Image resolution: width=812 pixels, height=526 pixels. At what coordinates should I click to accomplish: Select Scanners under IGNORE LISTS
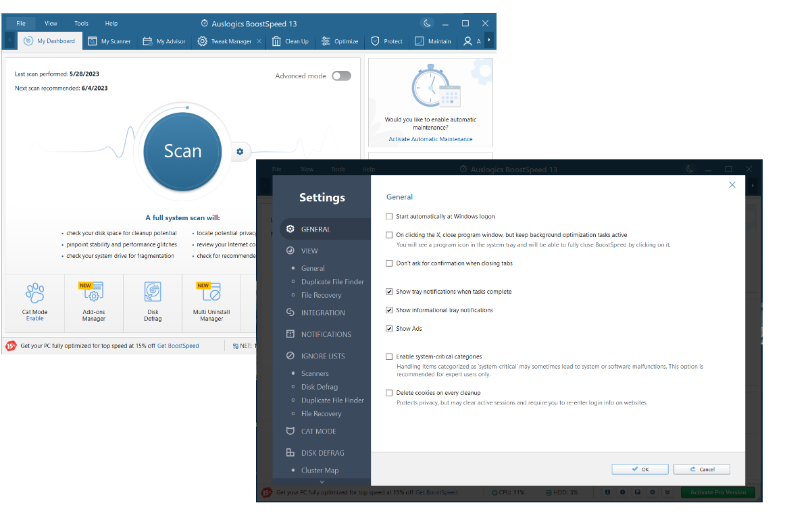[315, 373]
